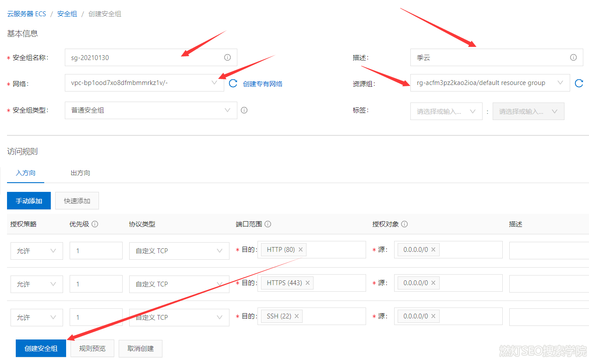Viewport: 589px width, 364px height.
Task: Switch to the 入方向 tab
Action: point(26,173)
